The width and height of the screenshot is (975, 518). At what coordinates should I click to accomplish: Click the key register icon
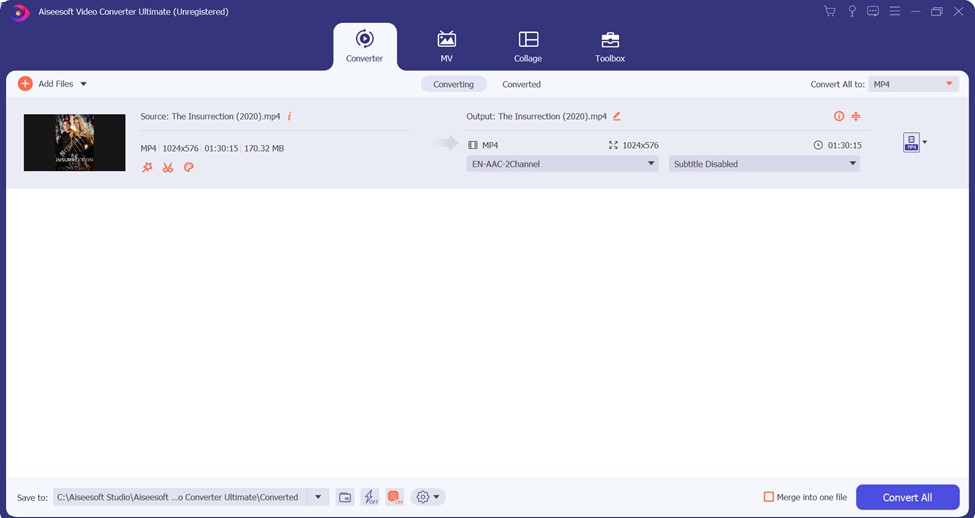852,11
